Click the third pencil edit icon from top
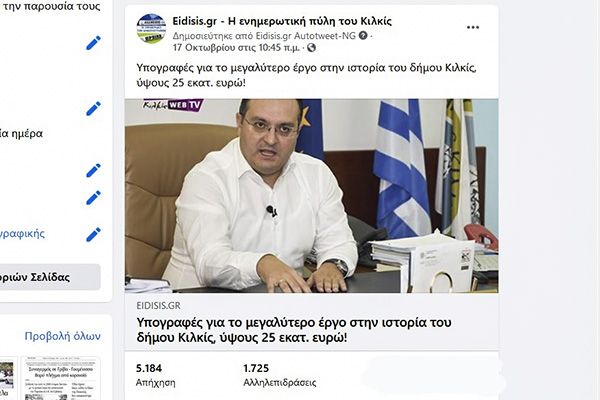Image resolution: width=600 pixels, height=400 pixels. click(x=93, y=170)
